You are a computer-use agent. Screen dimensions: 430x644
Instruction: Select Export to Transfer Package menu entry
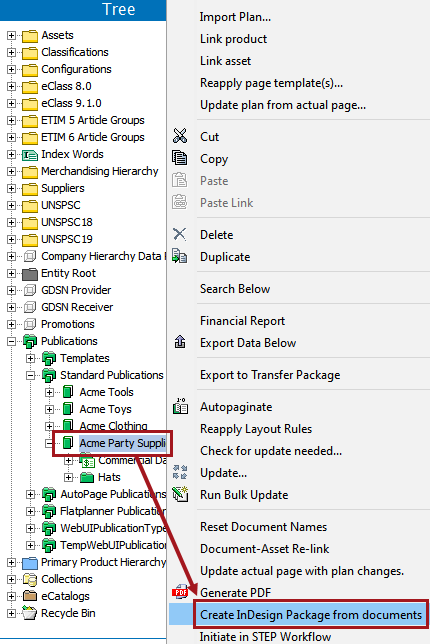(x=270, y=375)
